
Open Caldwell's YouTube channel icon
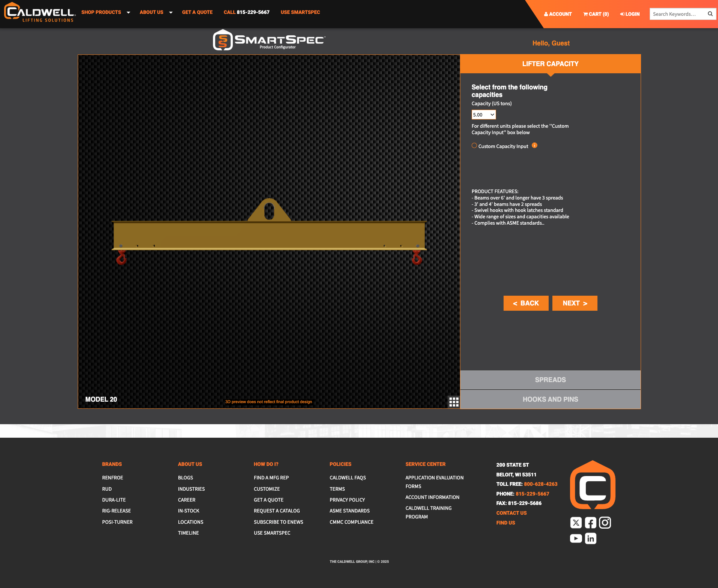pos(576,538)
